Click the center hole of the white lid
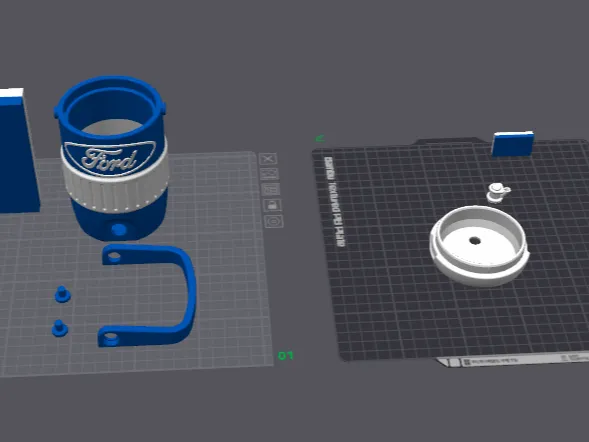Viewport: 589px width, 442px height. (x=475, y=240)
